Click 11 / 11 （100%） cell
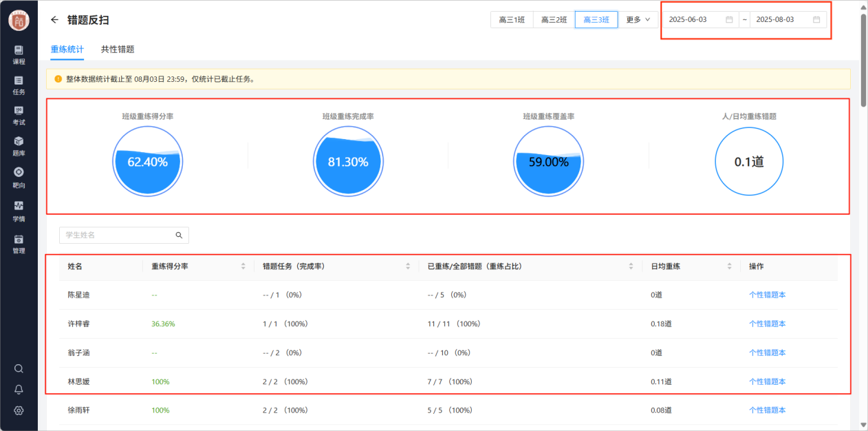This screenshot has width=868, height=431. pos(453,324)
